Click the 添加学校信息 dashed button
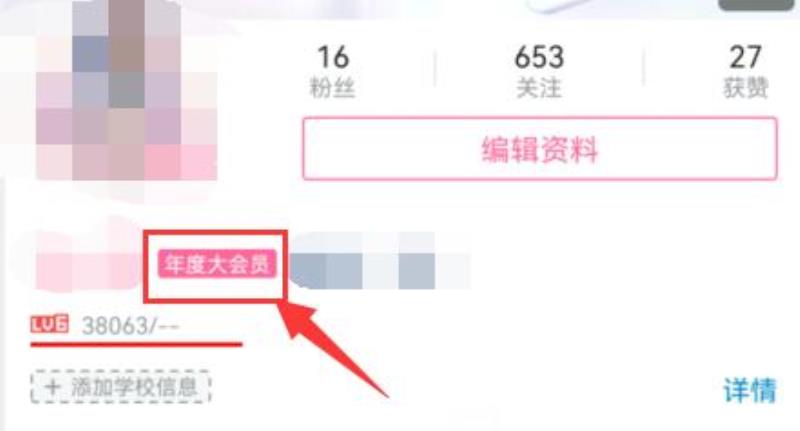 pos(121,388)
